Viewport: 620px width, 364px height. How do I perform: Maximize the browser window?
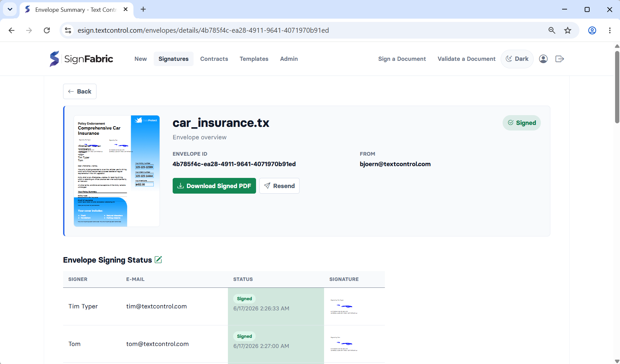coord(587,9)
